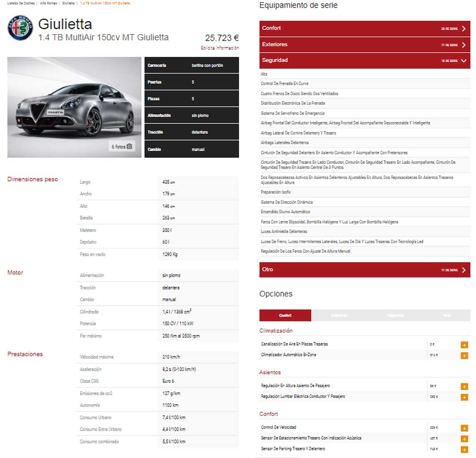Open the 6 fotos gallery button
The height and width of the screenshot is (458, 476).
(x=122, y=146)
